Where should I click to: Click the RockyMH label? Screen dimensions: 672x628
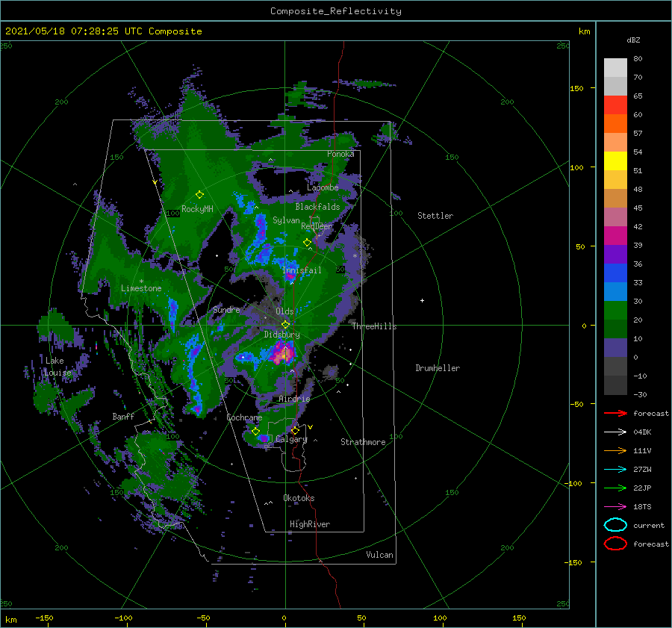click(197, 209)
